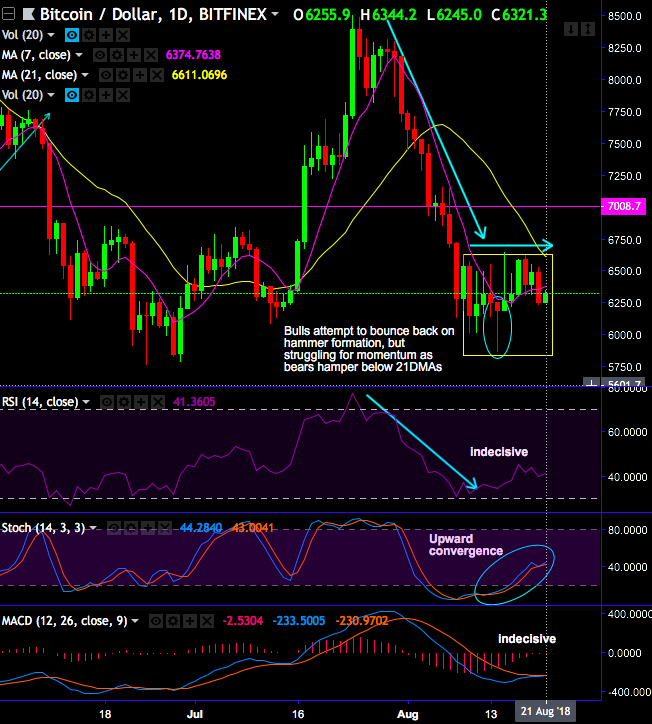Screen dimensions: 652x724
Task: Click the open price value O 6255.9
Action: click(322, 15)
